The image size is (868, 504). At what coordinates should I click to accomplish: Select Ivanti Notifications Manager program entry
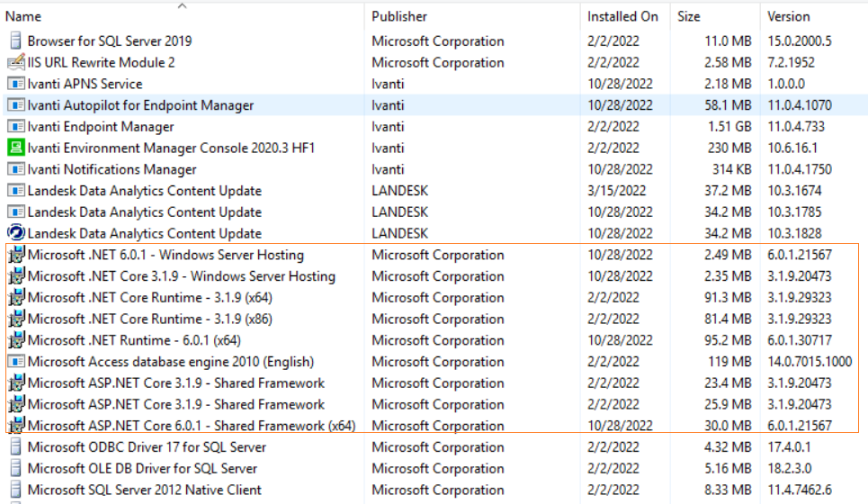[x=112, y=169]
